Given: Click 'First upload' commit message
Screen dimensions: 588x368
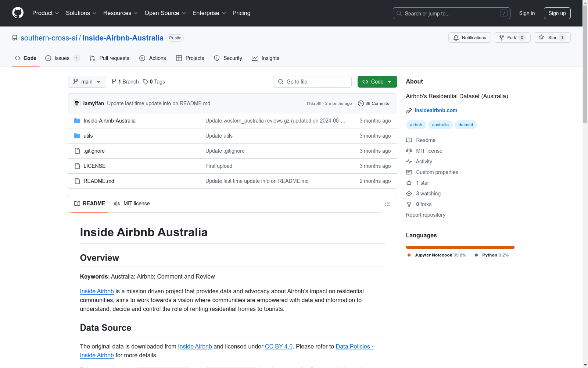Looking at the screenshot, I should (219, 166).
